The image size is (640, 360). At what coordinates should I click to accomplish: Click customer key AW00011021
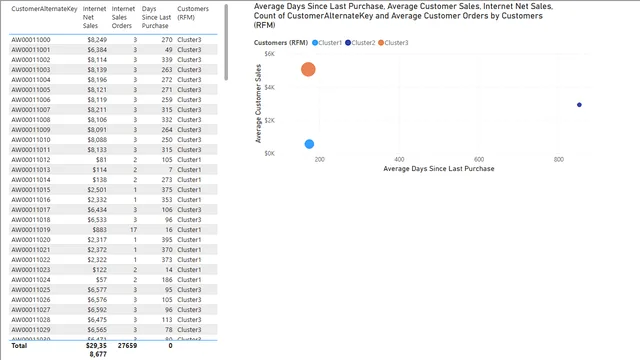(31, 250)
